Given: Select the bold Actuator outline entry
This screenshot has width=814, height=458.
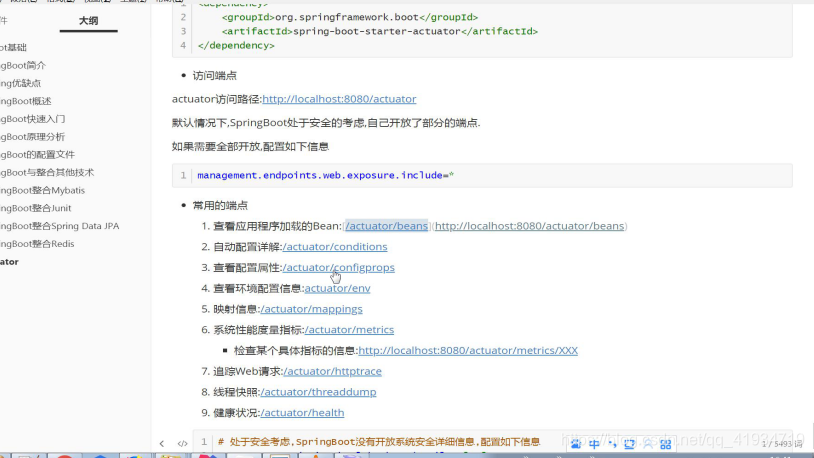Looking at the screenshot, I should coord(9,262).
